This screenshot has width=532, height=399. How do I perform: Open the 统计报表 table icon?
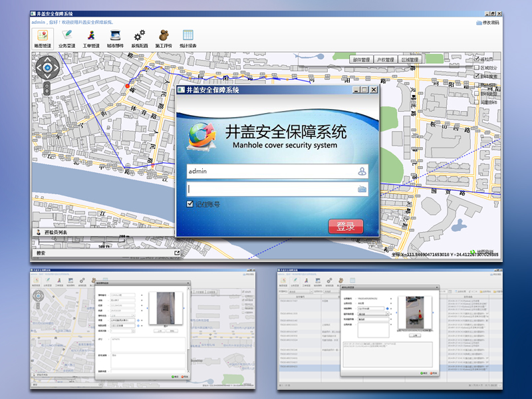pos(188,39)
